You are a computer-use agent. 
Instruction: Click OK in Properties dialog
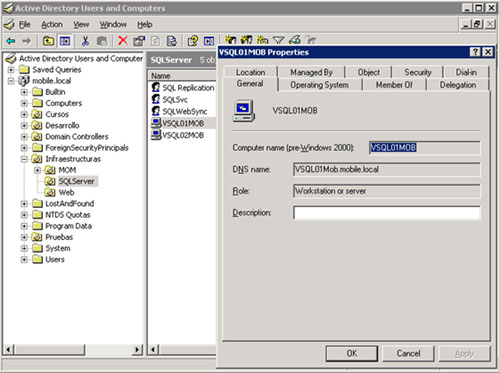point(352,353)
